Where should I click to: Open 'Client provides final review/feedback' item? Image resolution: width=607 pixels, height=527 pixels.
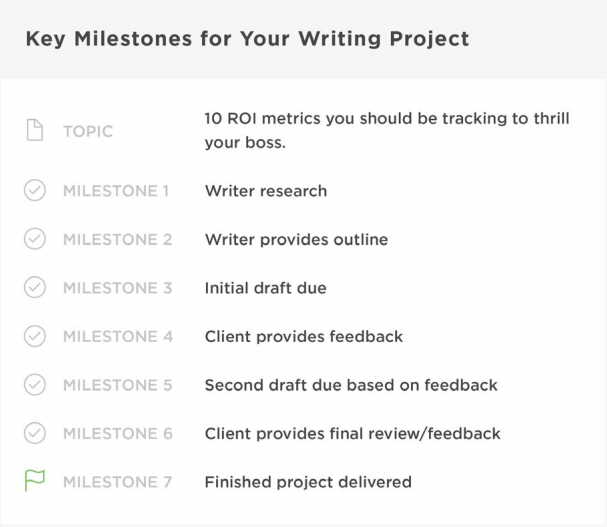353,434
